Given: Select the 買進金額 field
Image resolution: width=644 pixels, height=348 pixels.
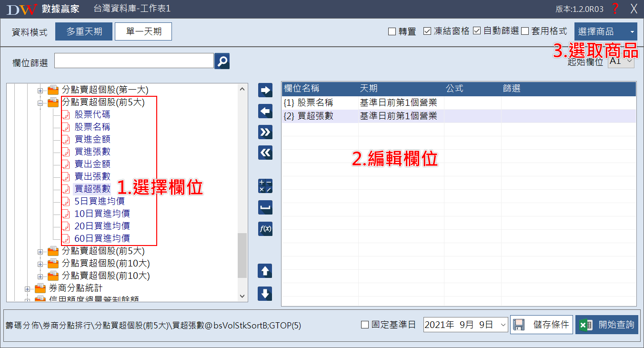Looking at the screenshot, I should [92, 139].
